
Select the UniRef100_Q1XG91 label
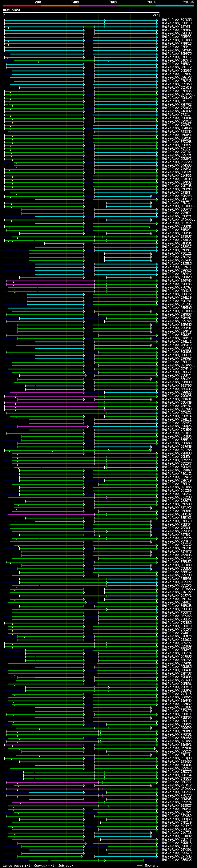(177, 399)
